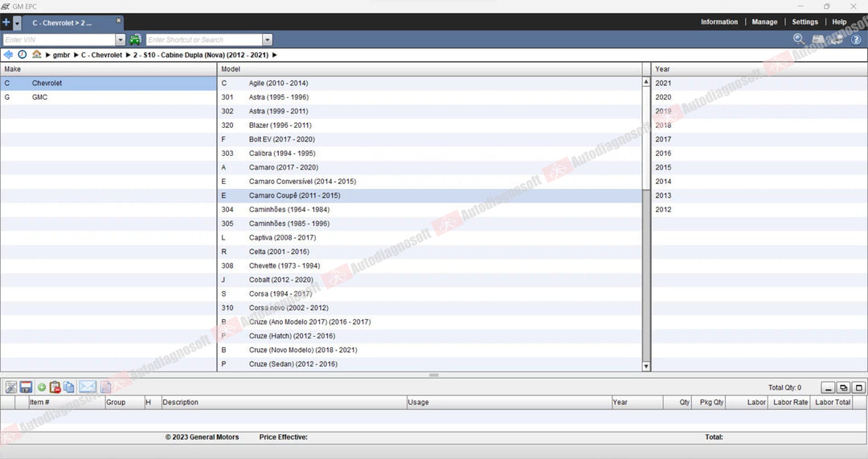Screen dimensions: 868x459
Task: Maximize the shopping list panel
Action: 858,387
